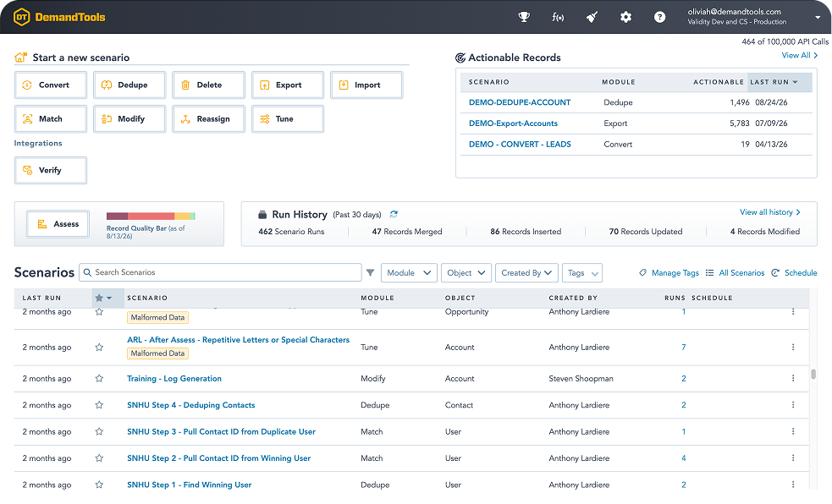Image resolution: width=832 pixels, height=504 pixels.
Task: Open the trophy icon in header
Action: 524,17
